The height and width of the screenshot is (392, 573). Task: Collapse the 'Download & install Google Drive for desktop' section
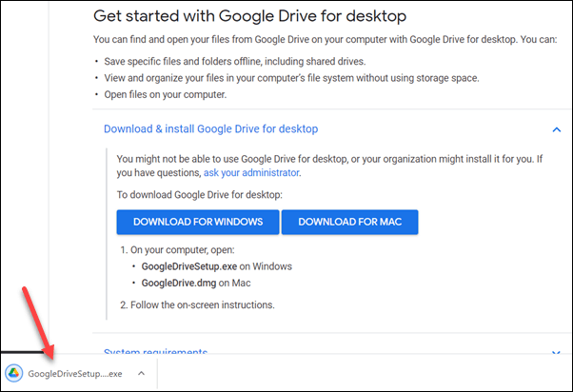point(211,129)
